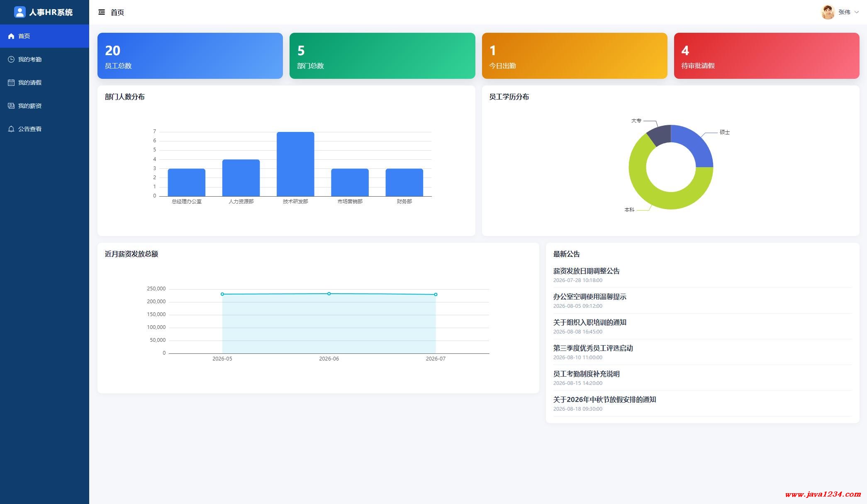867x504 pixels.
Task: Click the 部门人数分布 heading
Action: tap(125, 97)
